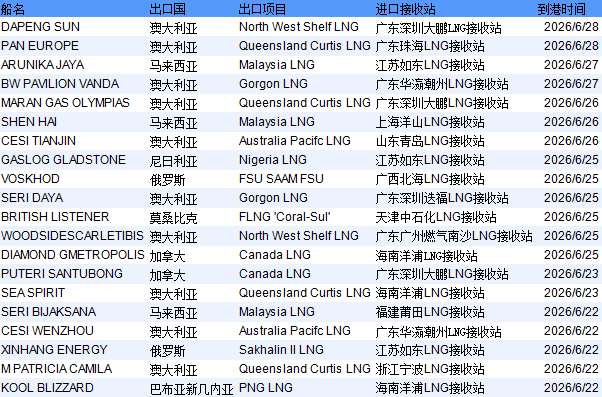
Task: Click 山东青岛LNG接收站 terminal cell
Action: coord(430,141)
